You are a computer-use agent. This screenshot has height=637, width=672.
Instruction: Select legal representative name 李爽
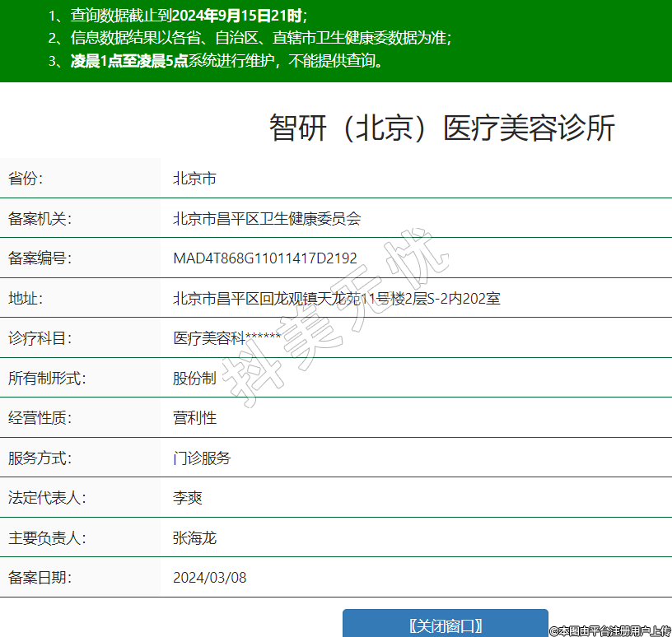tap(187, 498)
